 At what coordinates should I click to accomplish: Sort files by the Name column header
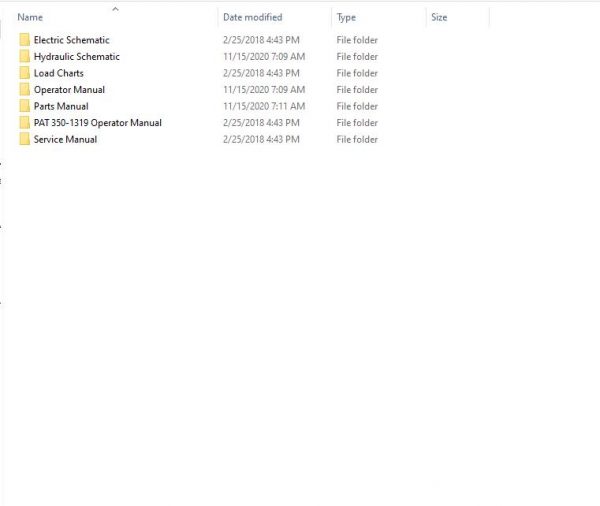pos(30,17)
